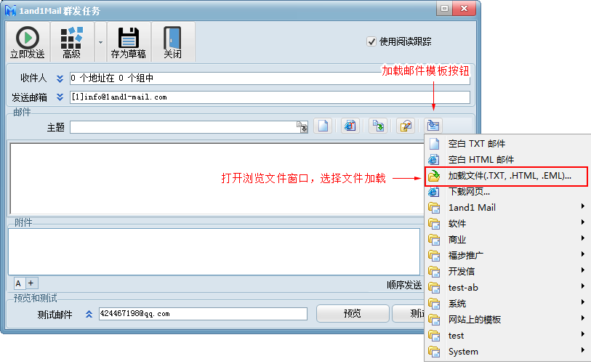This screenshot has width=591, height=364.
Task: Click the blank TXT mail toolbar icon
Action: pyautogui.click(x=323, y=126)
